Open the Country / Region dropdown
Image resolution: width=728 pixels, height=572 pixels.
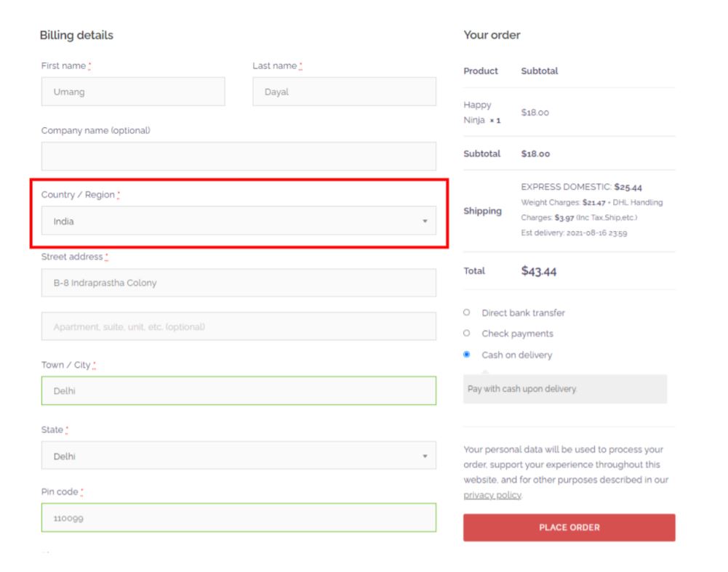point(239,221)
